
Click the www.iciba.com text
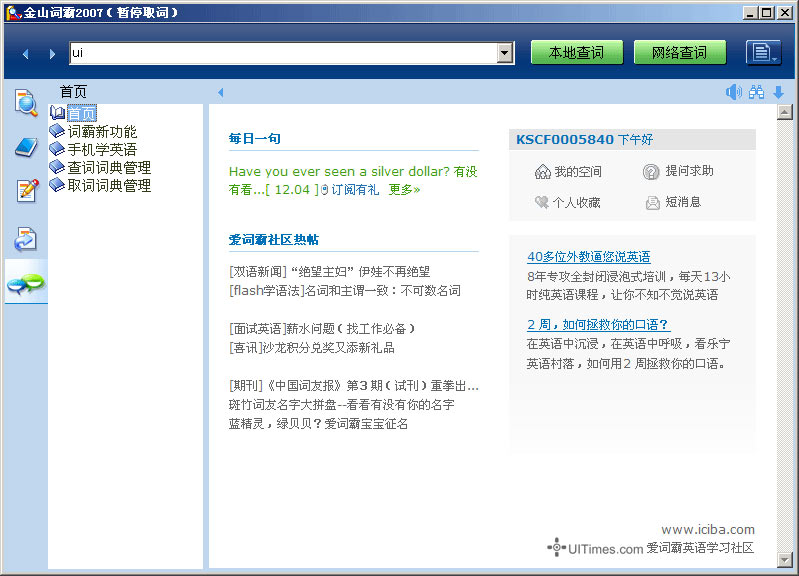[x=708, y=530]
